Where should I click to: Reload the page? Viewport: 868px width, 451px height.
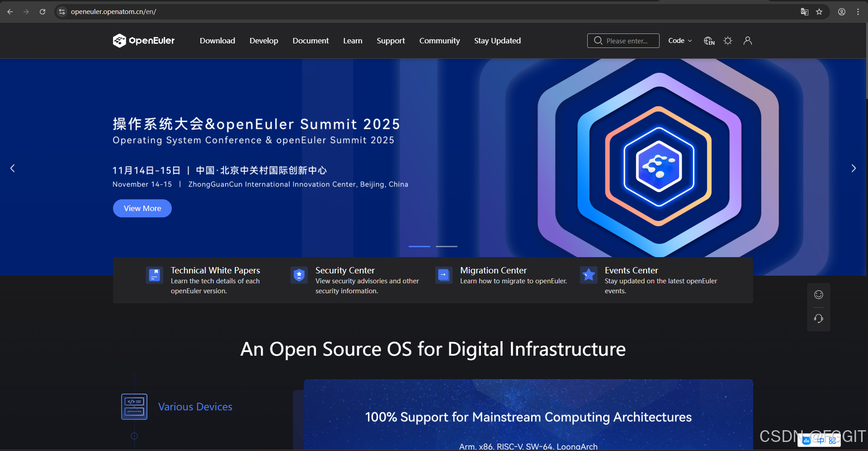tap(42, 12)
